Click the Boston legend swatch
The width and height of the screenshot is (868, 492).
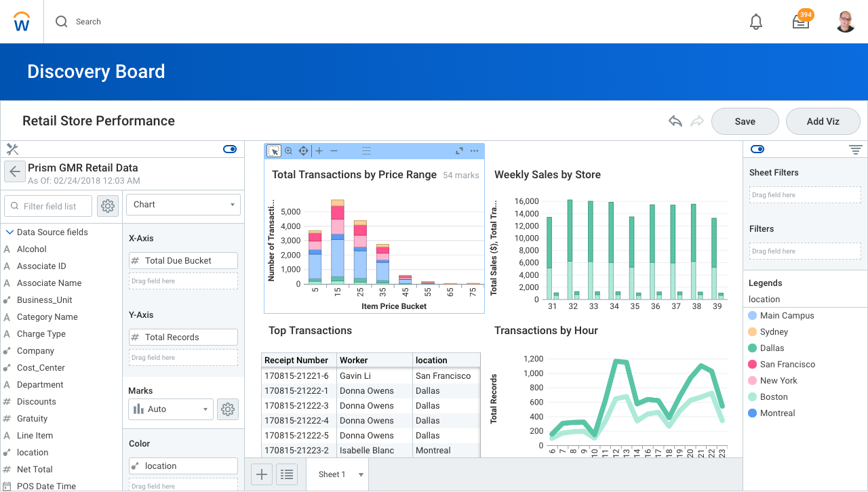[x=752, y=397]
